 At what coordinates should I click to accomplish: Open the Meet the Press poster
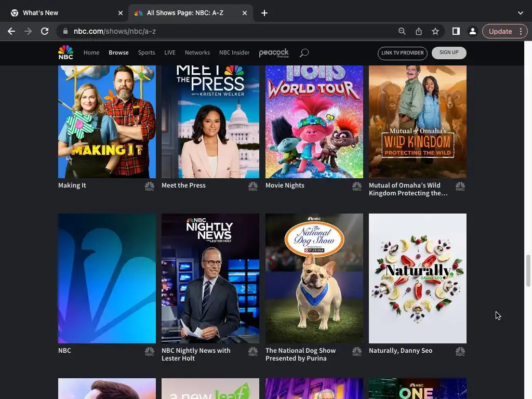(x=210, y=122)
